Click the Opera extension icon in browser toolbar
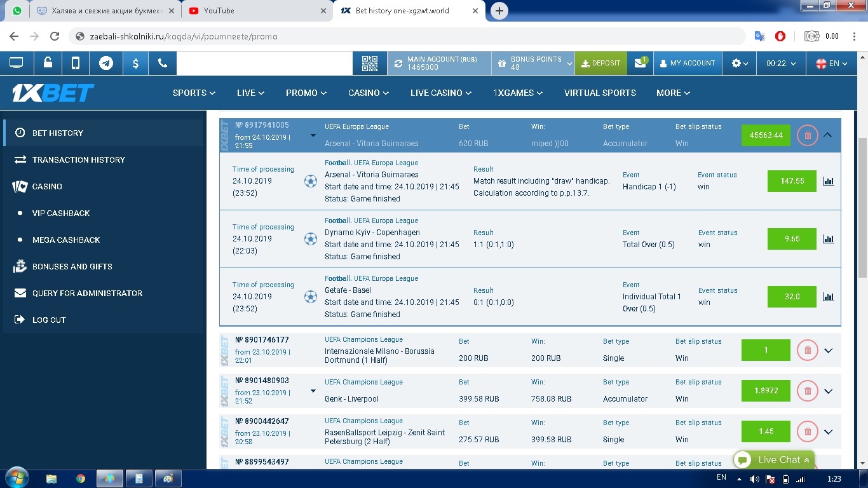The height and width of the screenshot is (488, 868). pyautogui.click(x=780, y=36)
